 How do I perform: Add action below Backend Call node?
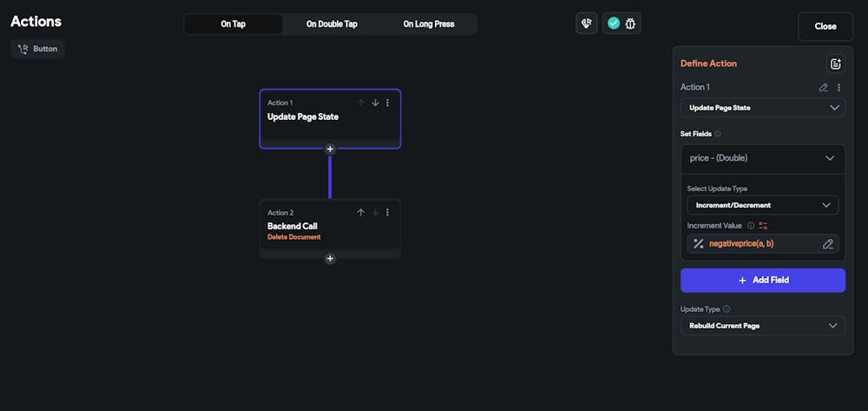(x=330, y=259)
